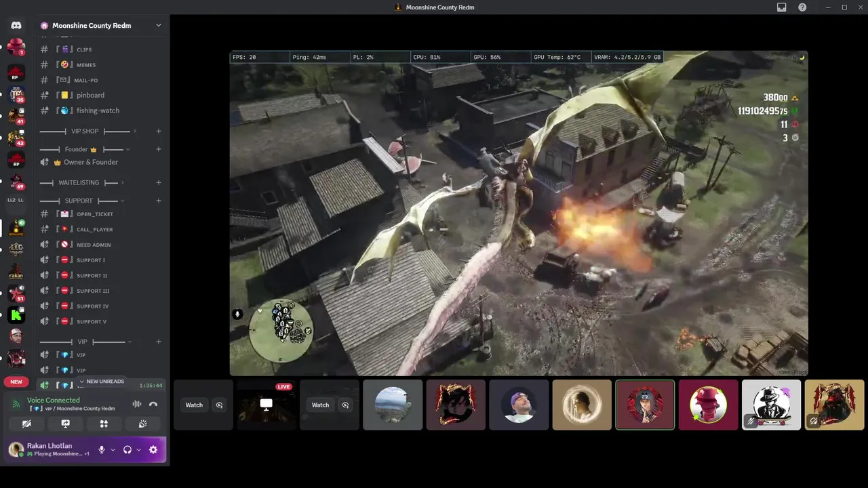Open server icon with 51 unread badge
The height and width of the screenshot is (488, 868).
click(x=16, y=293)
